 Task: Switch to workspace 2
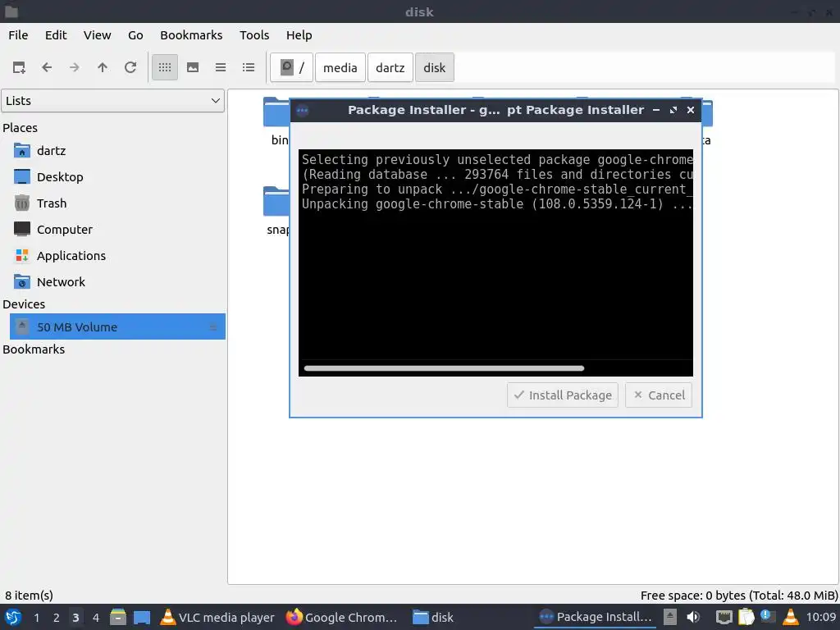(57, 618)
